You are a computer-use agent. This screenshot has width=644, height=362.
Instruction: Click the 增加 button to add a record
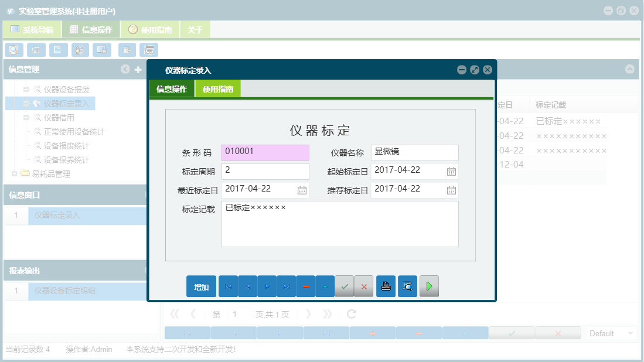pyautogui.click(x=201, y=286)
